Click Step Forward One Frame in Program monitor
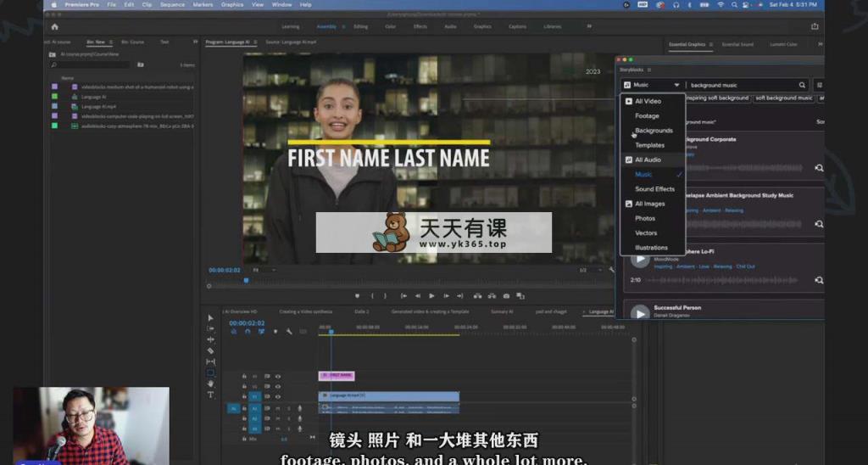868x465 pixels. point(446,296)
